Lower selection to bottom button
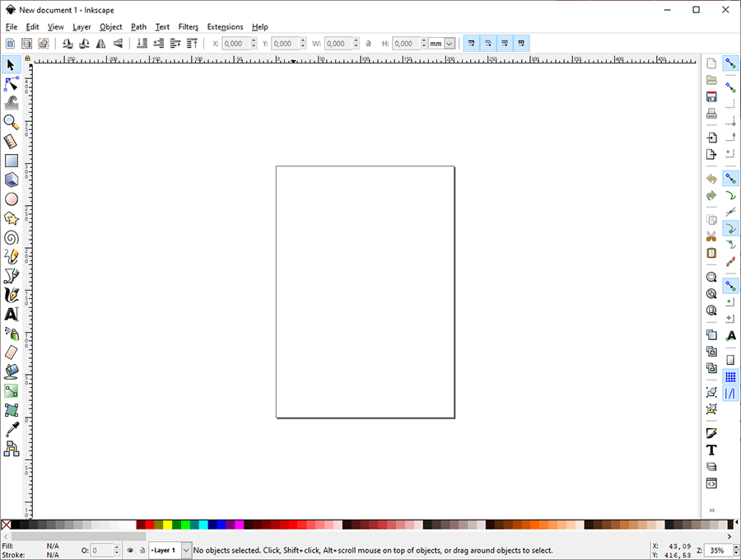Viewport: 741px width, 560px height. 142,44
